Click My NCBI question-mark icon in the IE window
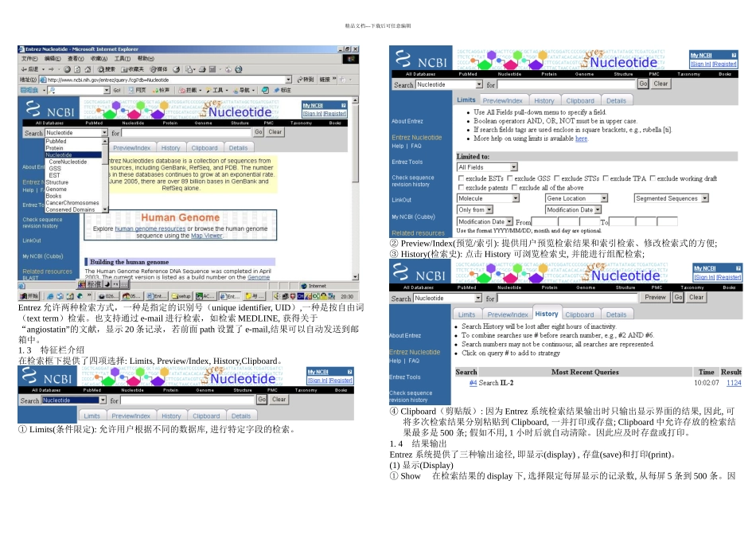The image size is (756, 535). [x=343, y=106]
